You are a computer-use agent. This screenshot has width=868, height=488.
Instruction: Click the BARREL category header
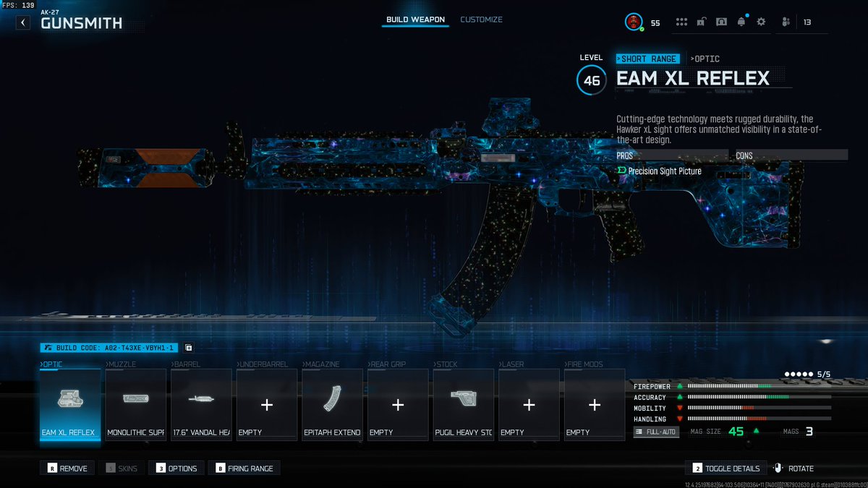pos(186,364)
